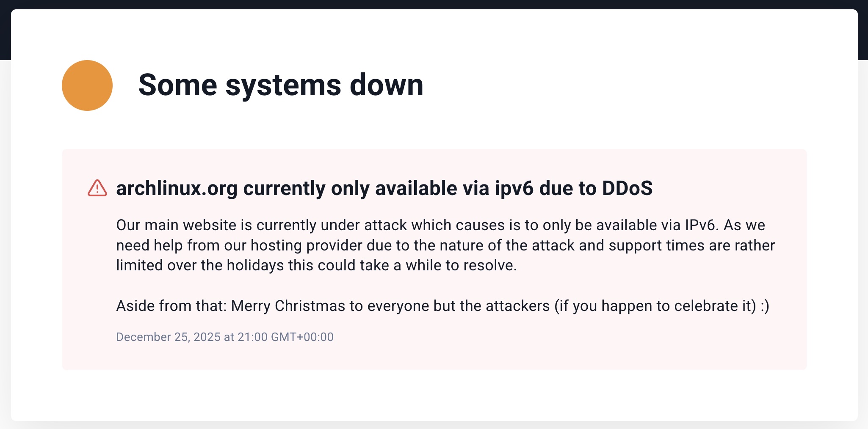Click the "Some systems down" heading
The height and width of the screenshot is (429, 868).
[x=280, y=85]
